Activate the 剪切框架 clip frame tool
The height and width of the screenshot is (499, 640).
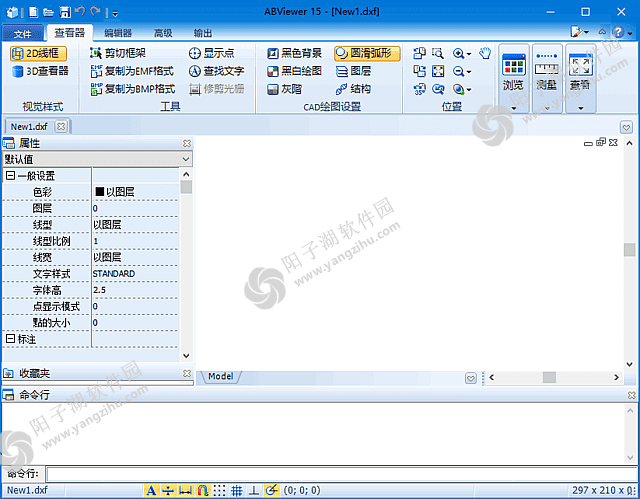click(118, 53)
